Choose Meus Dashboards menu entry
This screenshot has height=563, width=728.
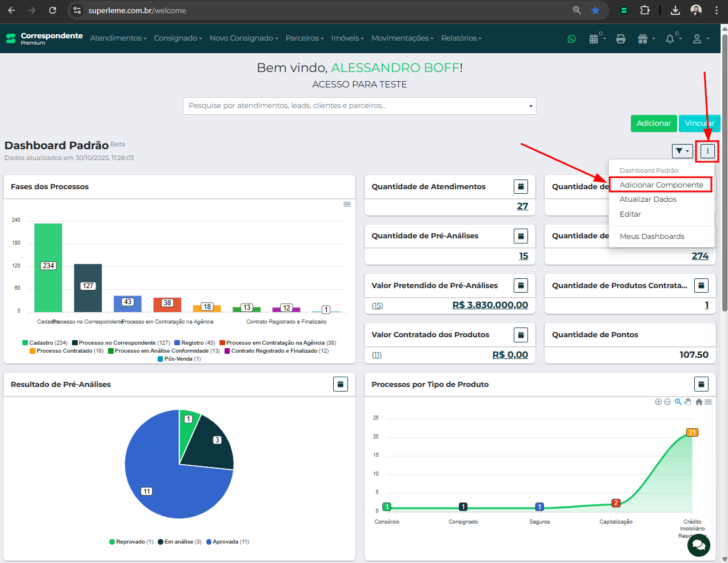point(651,236)
